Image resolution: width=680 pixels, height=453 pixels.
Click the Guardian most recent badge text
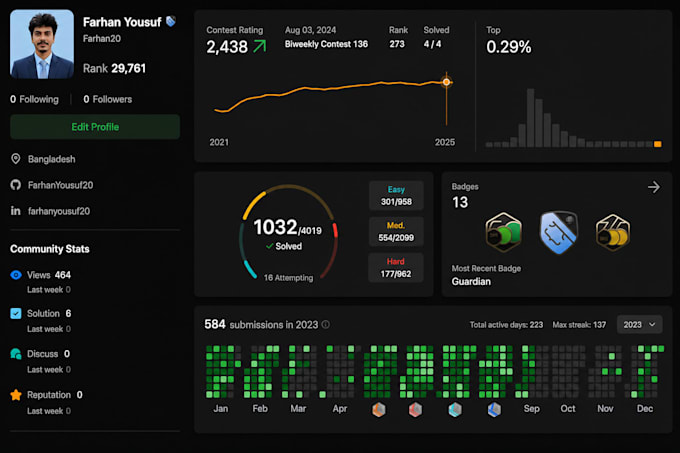[x=471, y=281]
